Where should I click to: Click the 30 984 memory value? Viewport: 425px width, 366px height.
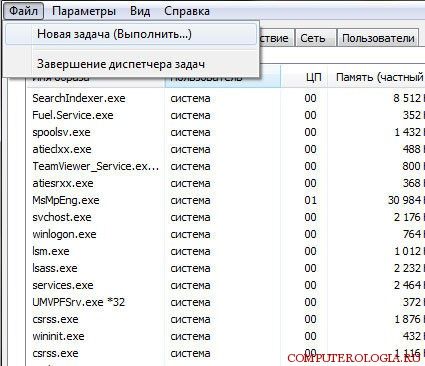(405, 200)
